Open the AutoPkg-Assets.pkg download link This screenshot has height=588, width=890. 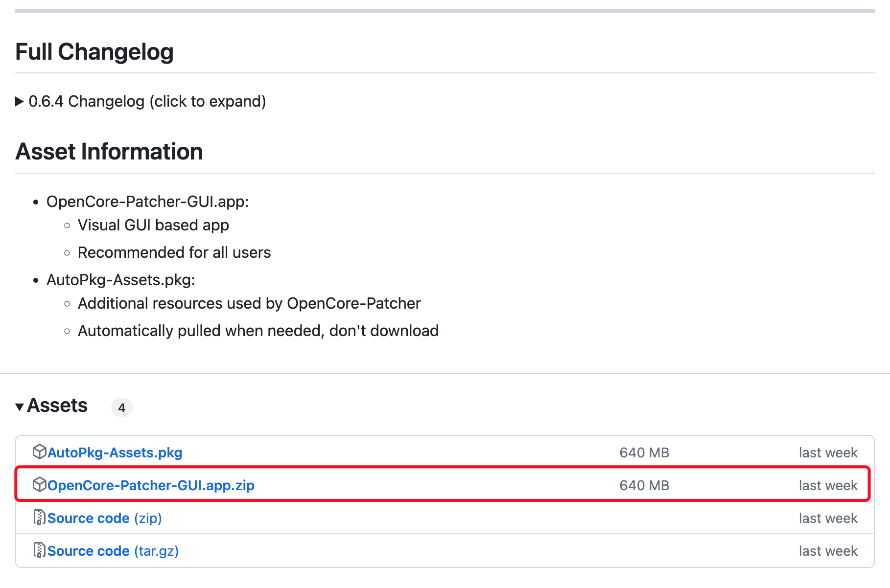coord(115,452)
